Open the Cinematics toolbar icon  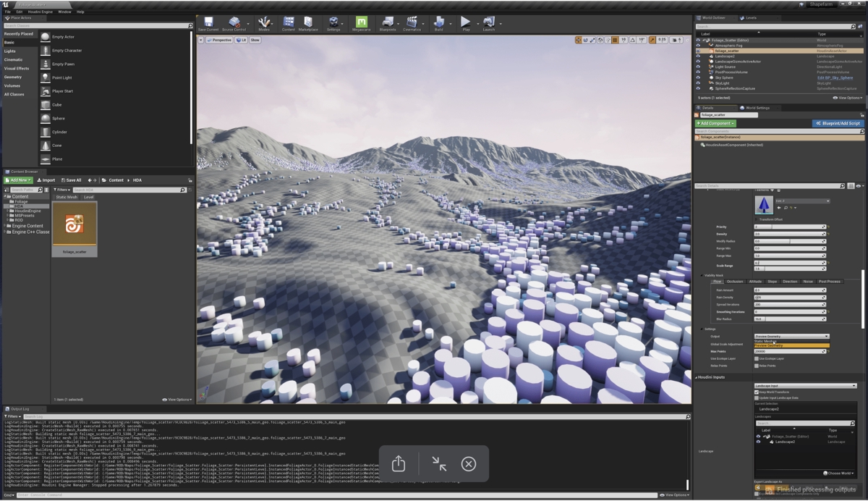(x=412, y=24)
